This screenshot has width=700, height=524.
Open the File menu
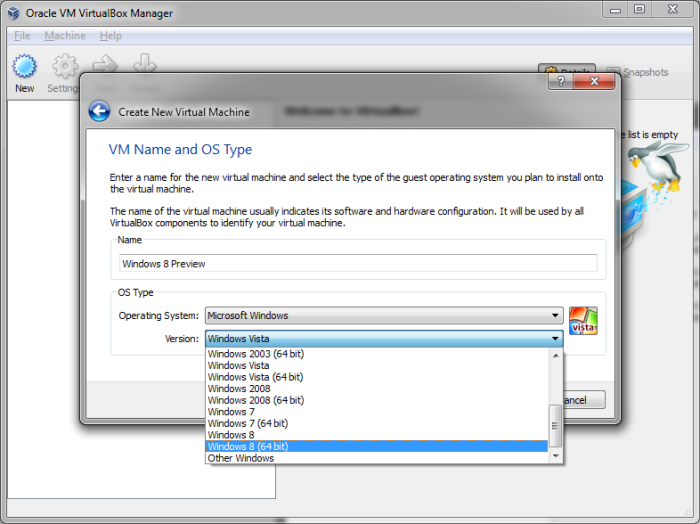22,36
